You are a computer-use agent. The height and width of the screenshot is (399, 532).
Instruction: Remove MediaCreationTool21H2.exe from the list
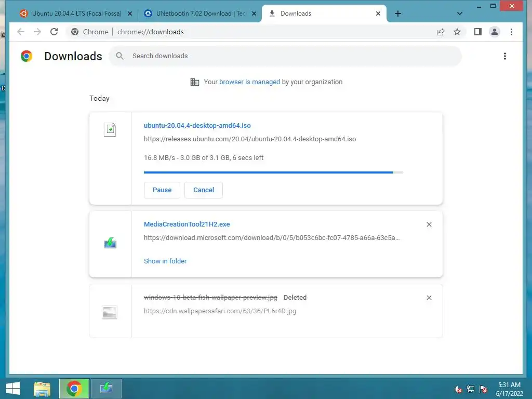click(x=429, y=224)
